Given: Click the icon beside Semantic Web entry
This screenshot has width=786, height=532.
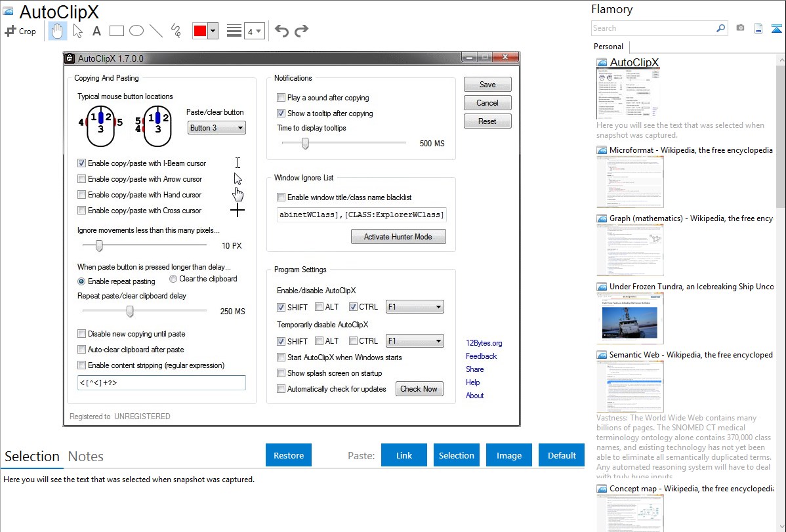Looking at the screenshot, I should coord(602,355).
